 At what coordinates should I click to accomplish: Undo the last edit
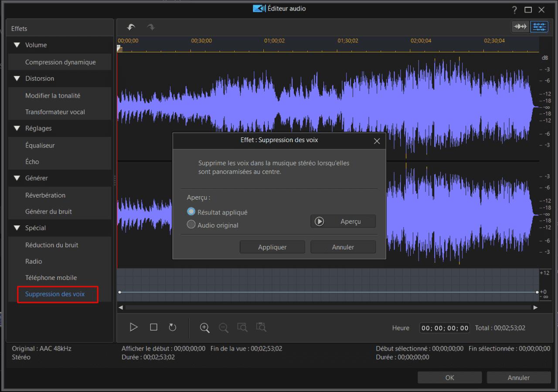click(x=131, y=27)
